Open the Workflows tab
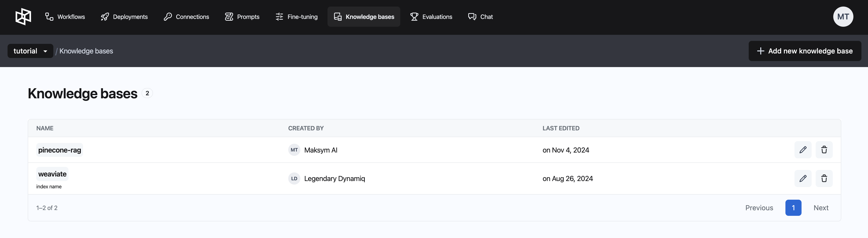Image resolution: width=868 pixels, height=238 pixels. (x=65, y=17)
